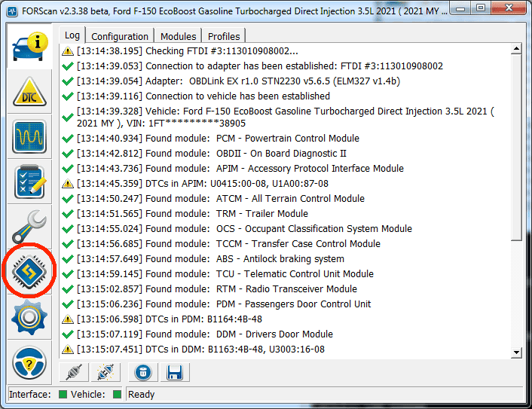Click the Disconnect from vehicle icon
532x409 pixels.
coord(105,372)
